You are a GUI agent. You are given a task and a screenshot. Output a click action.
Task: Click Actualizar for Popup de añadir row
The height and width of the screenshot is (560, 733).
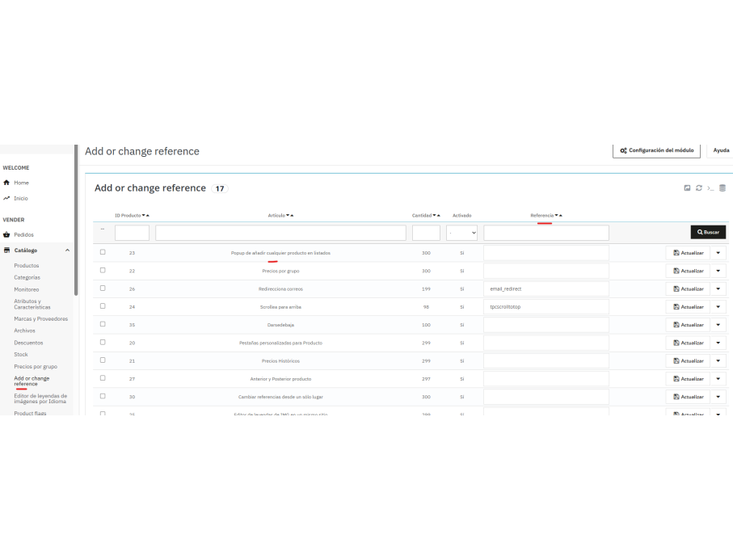click(x=688, y=253)
